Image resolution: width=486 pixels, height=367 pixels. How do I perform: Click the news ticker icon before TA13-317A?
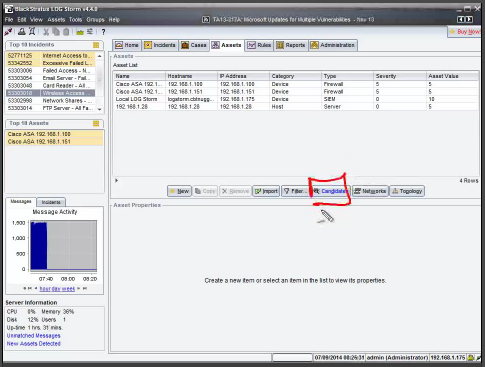coord(206,20)
